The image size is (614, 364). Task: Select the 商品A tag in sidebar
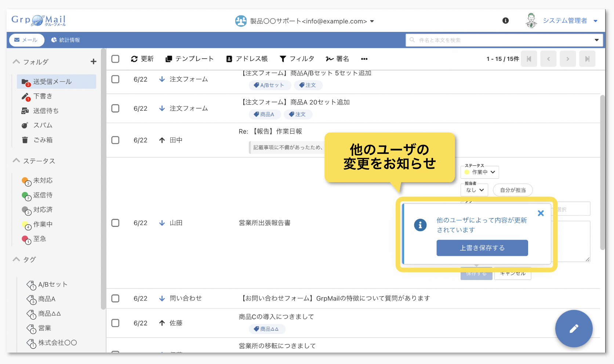(x=47, y=299)
